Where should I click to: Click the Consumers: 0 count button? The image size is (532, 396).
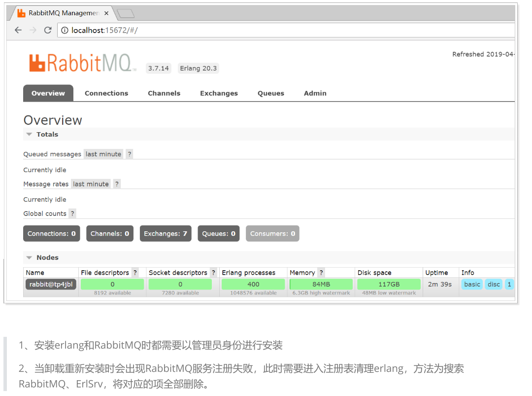272,234
